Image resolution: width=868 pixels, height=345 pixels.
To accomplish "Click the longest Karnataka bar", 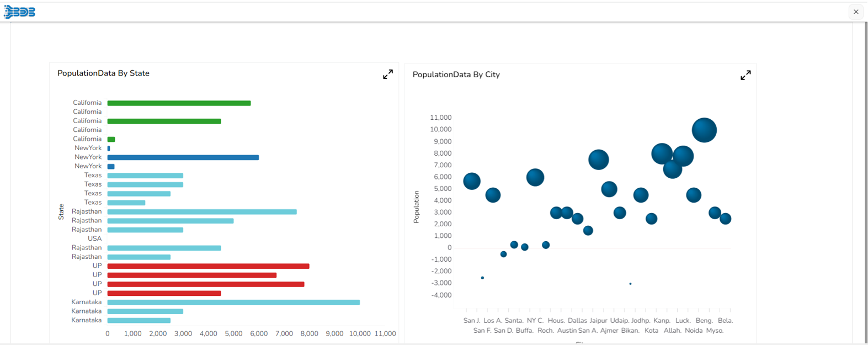I will point(233,302).
